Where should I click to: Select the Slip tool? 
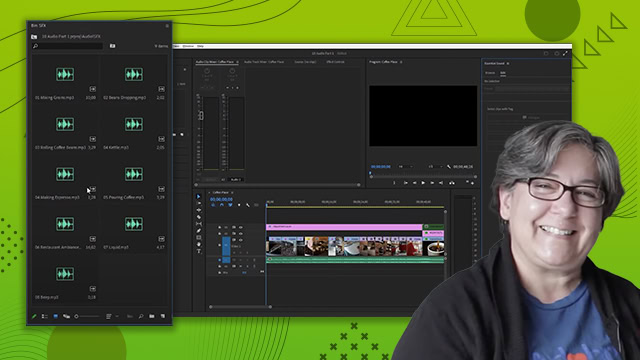pyautogui.click(x=199, y=224)
